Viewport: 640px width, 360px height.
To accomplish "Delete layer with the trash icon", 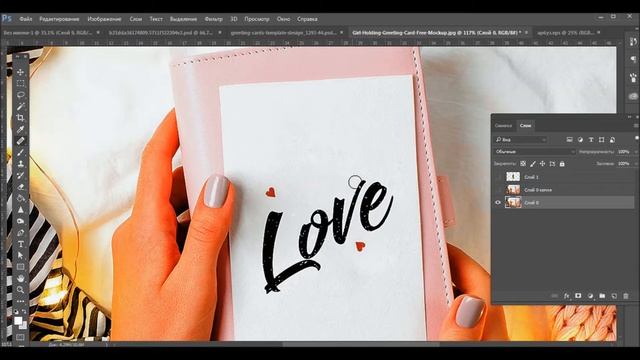I will pos(626,296).
